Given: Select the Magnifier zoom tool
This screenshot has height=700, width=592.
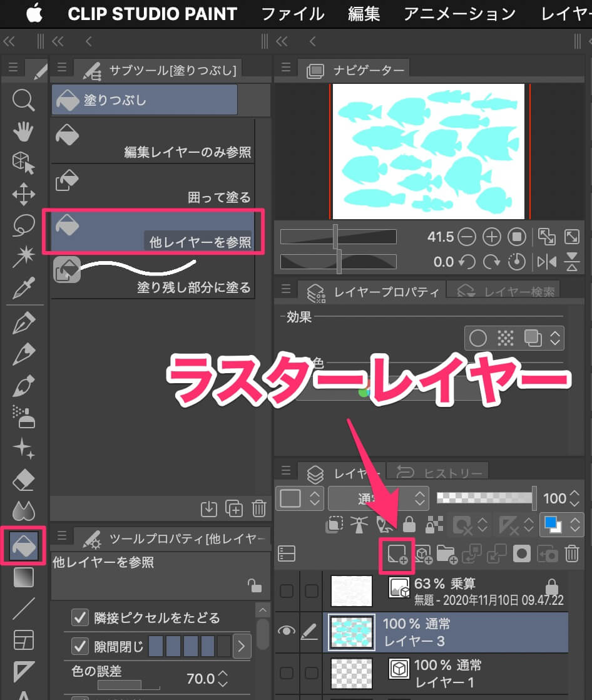Looking at the screenshot, I should pos(23,100).
